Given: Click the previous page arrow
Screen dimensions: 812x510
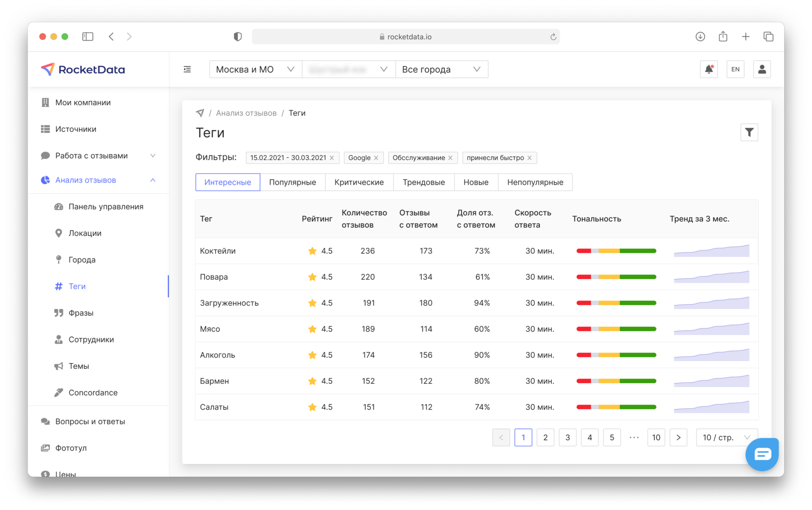Looking at the screenshot, I should 501,437.
